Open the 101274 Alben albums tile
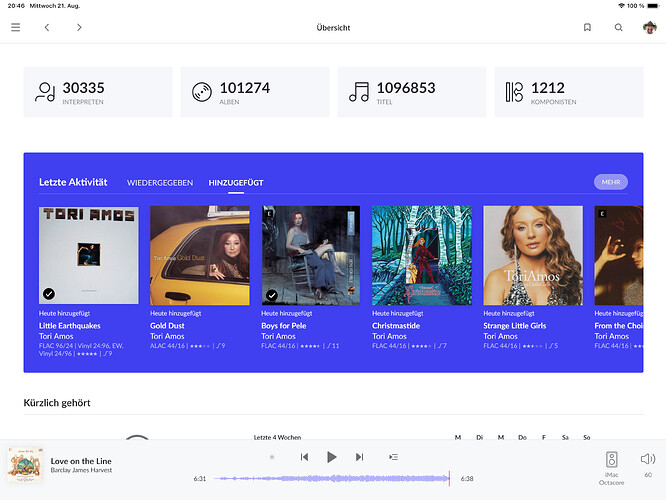 [255, 92]
